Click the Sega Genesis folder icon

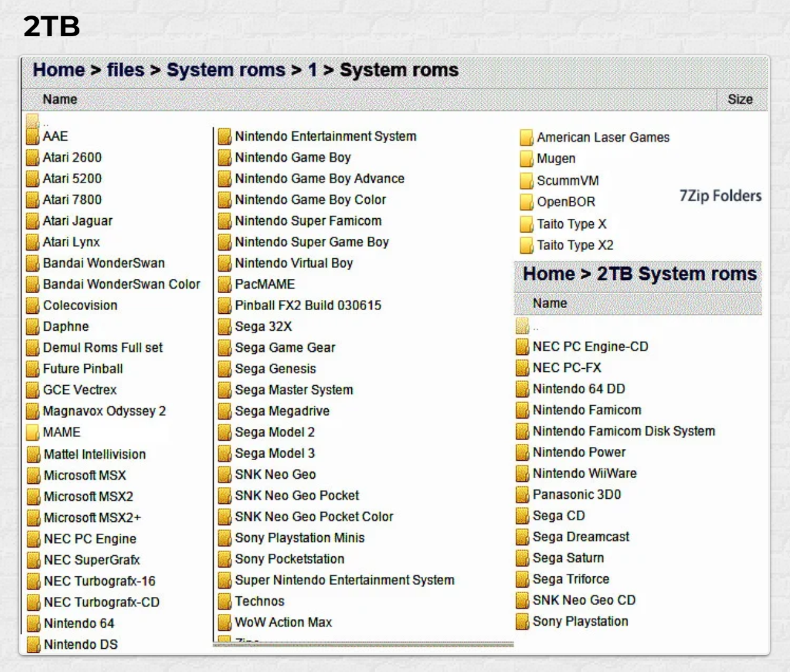pyautogui.click(x=224, y=369)
